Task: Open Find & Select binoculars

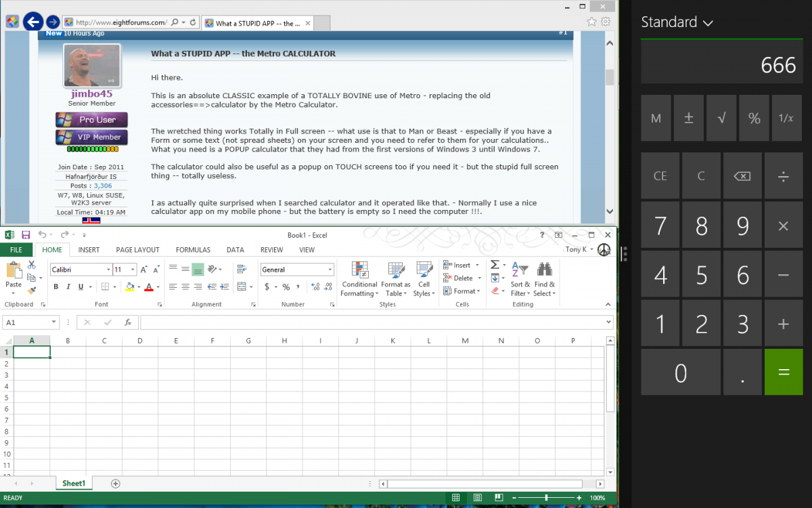Action: [x=544, y=279]
